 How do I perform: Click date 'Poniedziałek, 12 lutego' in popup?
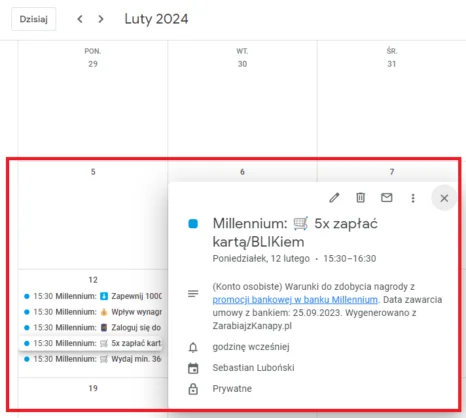[261, 259]
